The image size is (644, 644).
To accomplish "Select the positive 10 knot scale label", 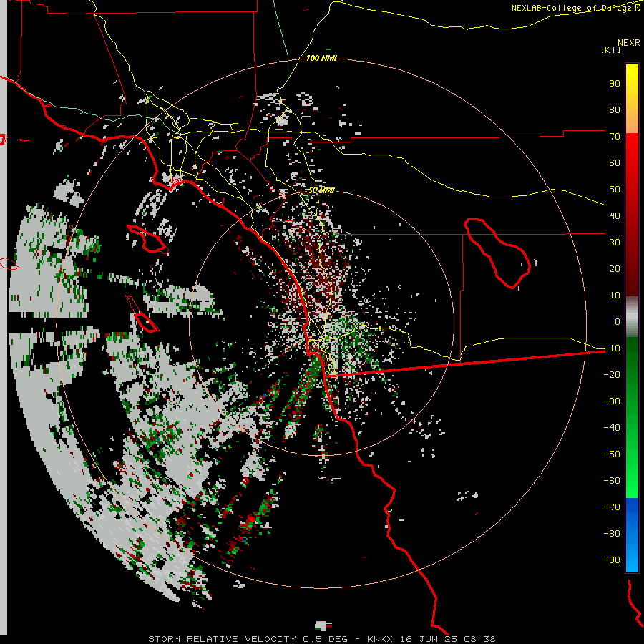I will tap(615, 296).
